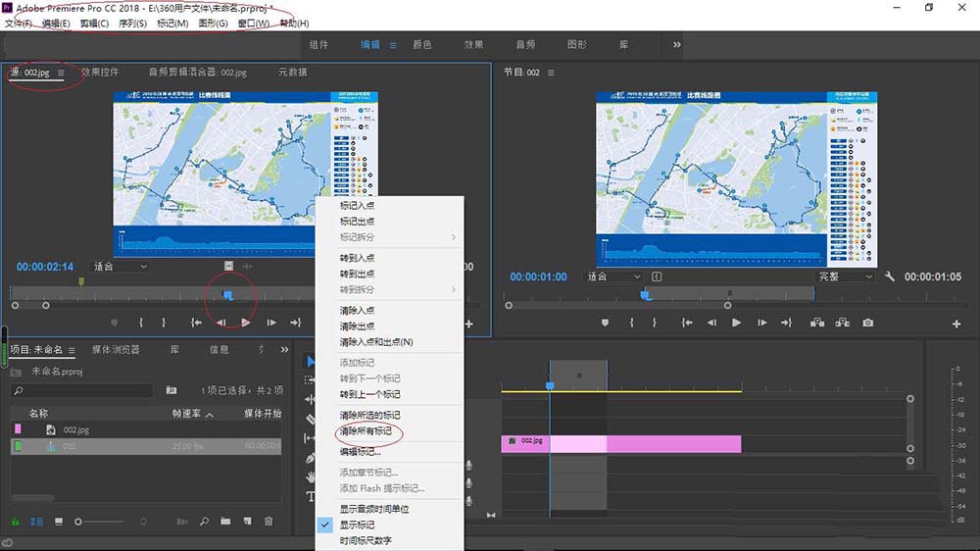980x551 pixels.
Task: Open the 完整 playback resolution dropdown
Action: [x=845, y=276]
